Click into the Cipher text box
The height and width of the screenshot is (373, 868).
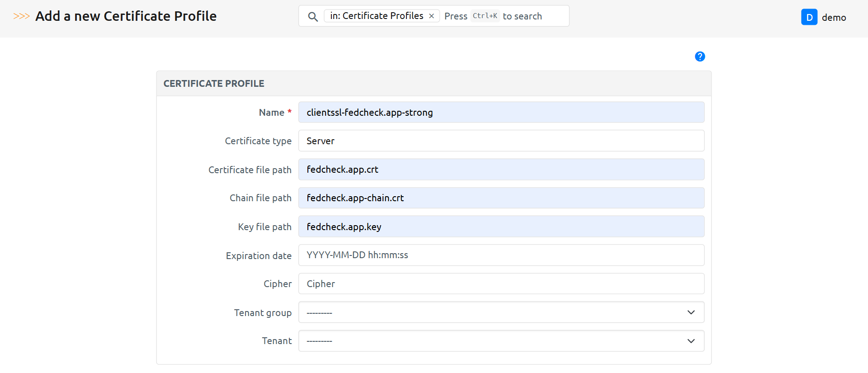click(501, 284)
